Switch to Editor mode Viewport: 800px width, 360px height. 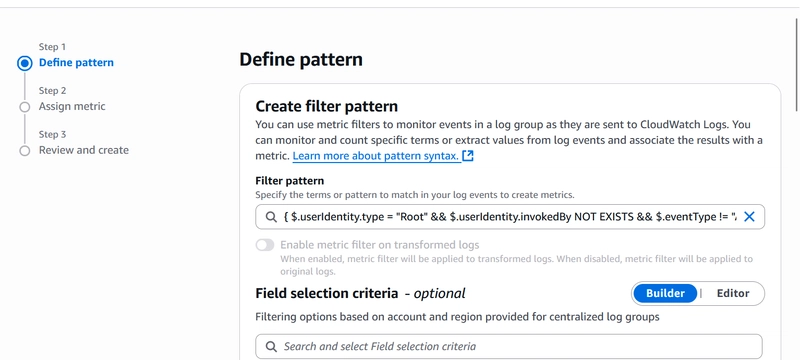[x=733, y=293]
